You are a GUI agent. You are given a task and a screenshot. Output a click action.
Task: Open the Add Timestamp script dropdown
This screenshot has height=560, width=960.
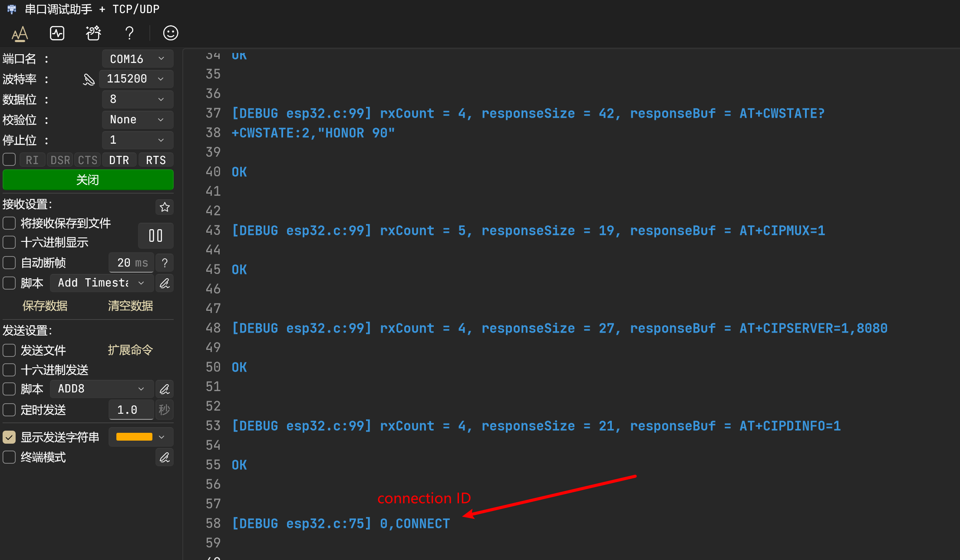point(102,283)
